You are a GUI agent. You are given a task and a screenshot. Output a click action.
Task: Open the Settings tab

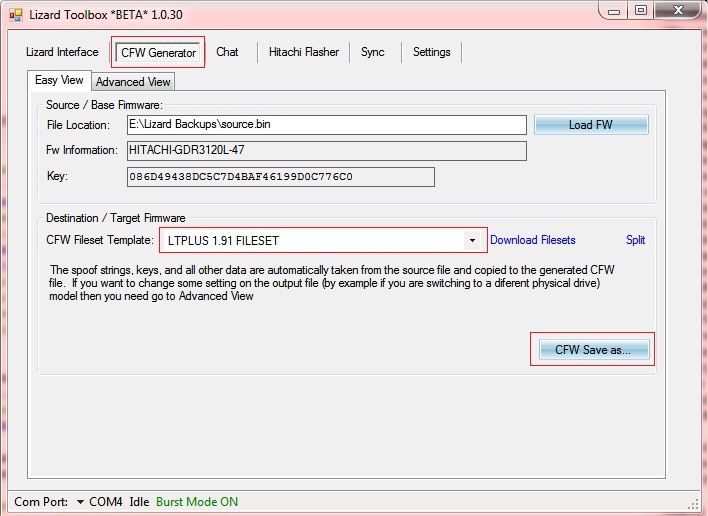click(431, 52)
